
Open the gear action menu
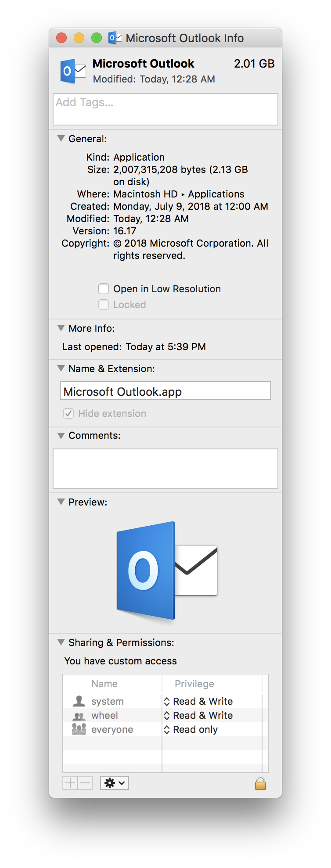point(115,783)
